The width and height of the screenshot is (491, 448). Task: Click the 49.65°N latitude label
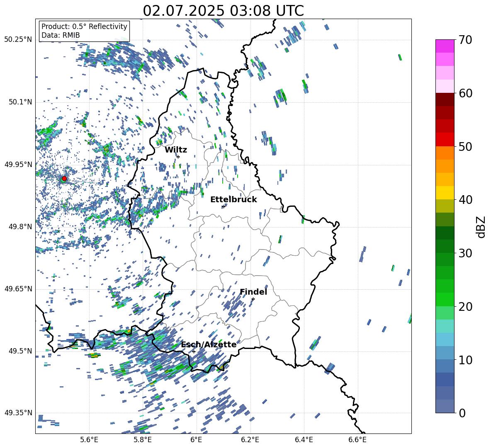[x=18, y=289]
